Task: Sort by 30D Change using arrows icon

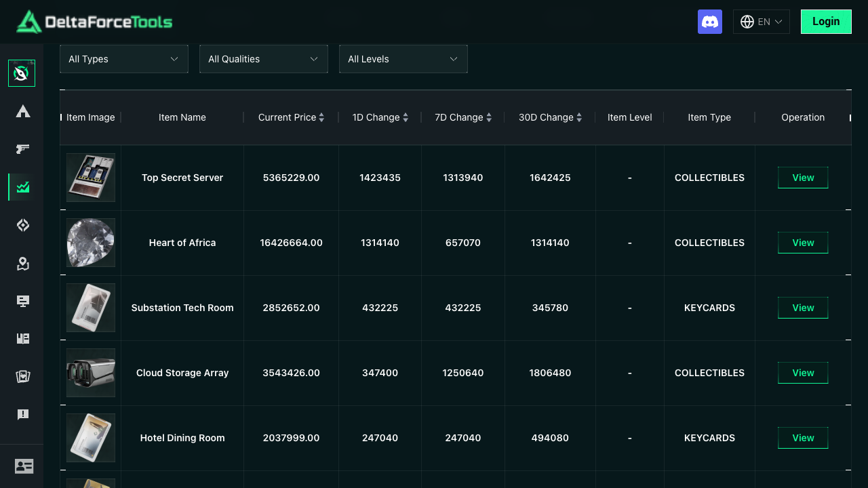Action: (x=579, y=117)
